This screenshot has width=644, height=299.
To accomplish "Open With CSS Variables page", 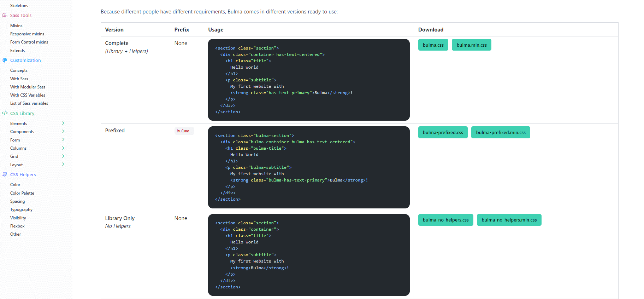I will click(x=28, y=95).
